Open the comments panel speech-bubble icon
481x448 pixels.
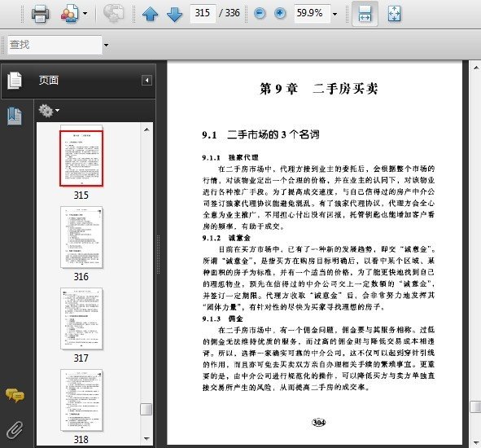tap(15, 395)
